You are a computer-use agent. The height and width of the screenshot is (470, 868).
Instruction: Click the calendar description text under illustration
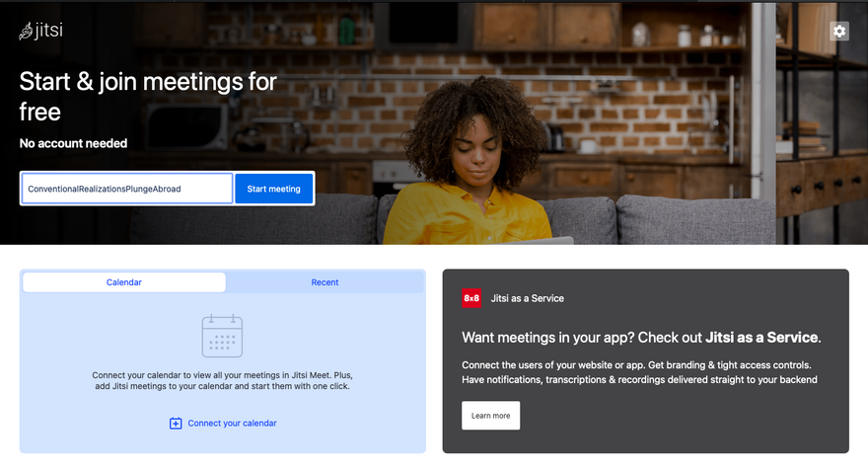pos(222,380)
